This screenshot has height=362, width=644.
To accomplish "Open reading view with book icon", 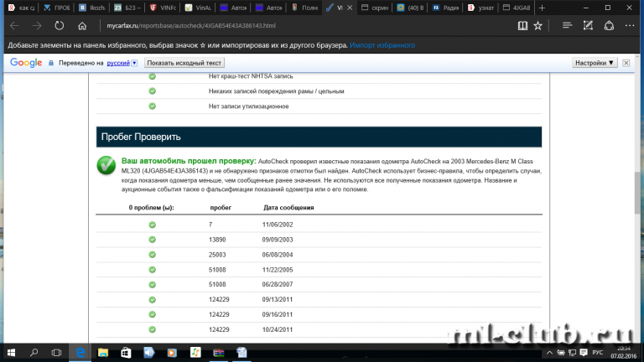I will pos(522,26).
